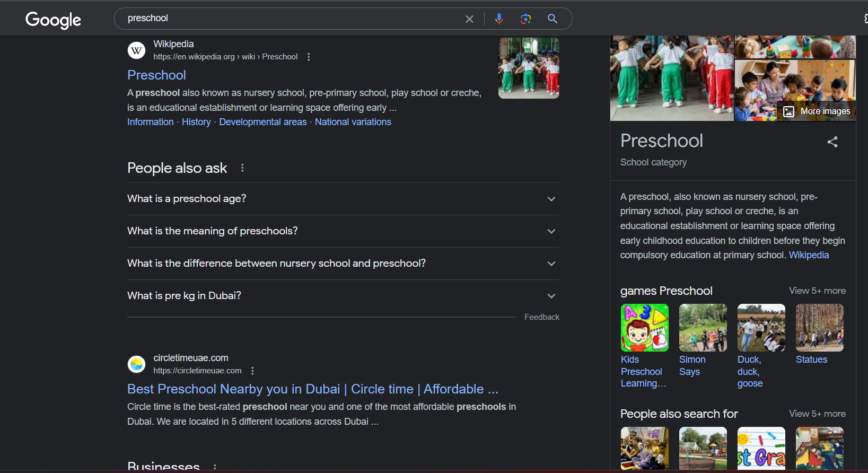Start voice search with microphone icon
This screenshot has height=473, width=868.
[x=499, y=19]
